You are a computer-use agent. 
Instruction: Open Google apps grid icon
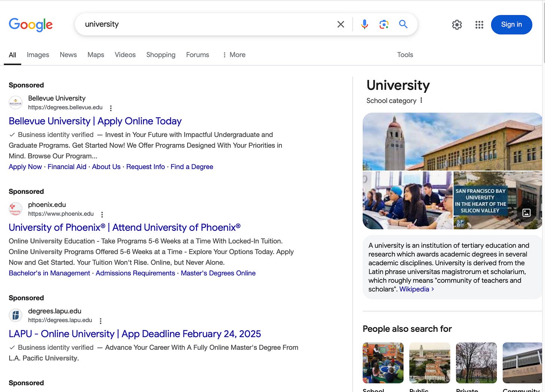[479, 25]
